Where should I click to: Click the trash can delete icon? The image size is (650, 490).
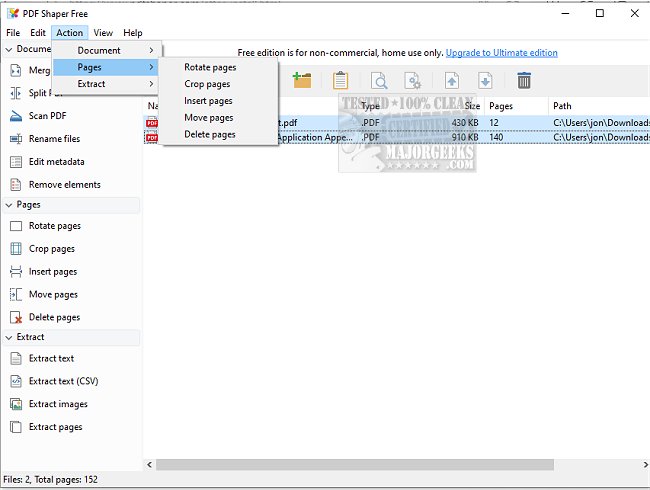(x=524, y=81)
